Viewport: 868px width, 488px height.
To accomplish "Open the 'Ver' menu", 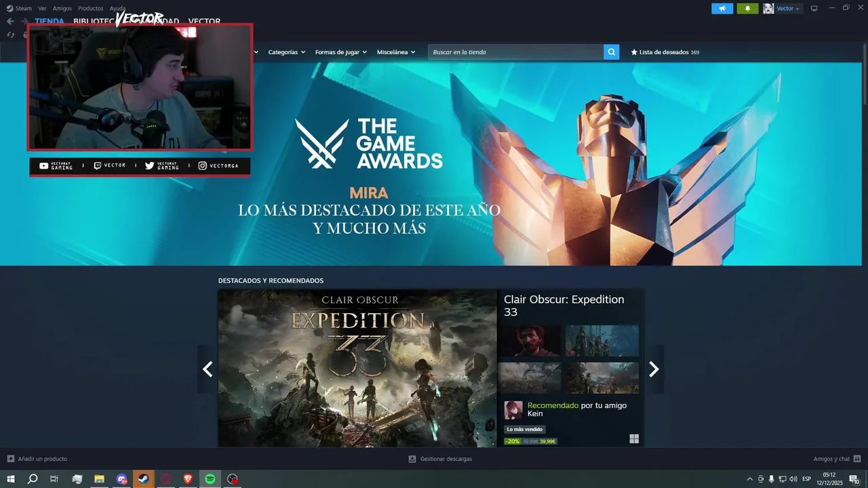I will point(42,8).
